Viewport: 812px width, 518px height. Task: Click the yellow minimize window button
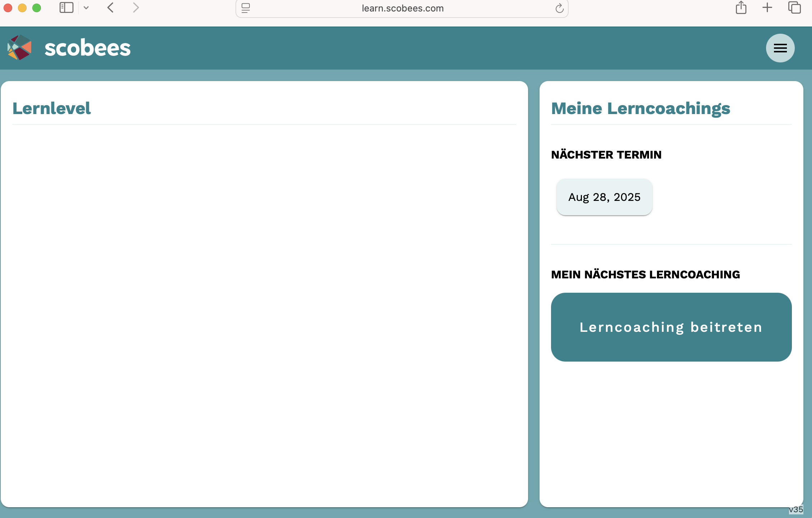click(x=22, y=8)
